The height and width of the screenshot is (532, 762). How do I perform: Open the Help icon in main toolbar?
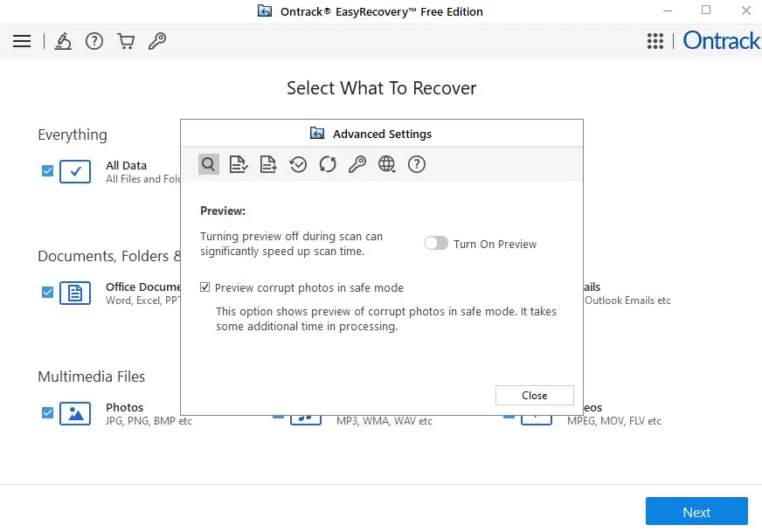coord(94,41)
